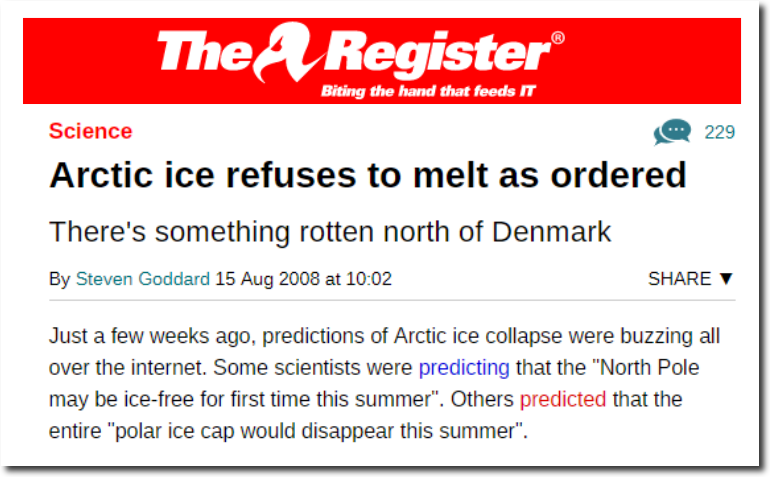Click The Register logo text
This screenshot has width=770, height=477.
[x=361, y=53]
